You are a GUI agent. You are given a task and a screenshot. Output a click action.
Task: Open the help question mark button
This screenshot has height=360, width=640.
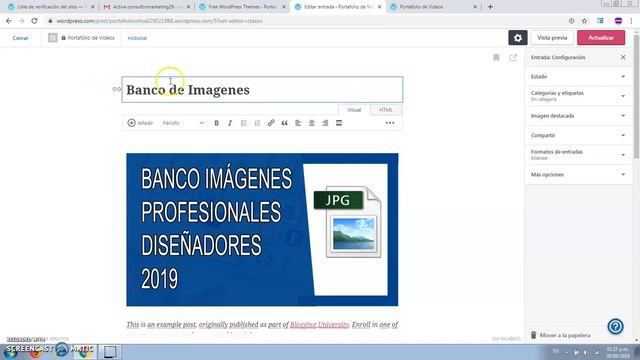[615, 326]
